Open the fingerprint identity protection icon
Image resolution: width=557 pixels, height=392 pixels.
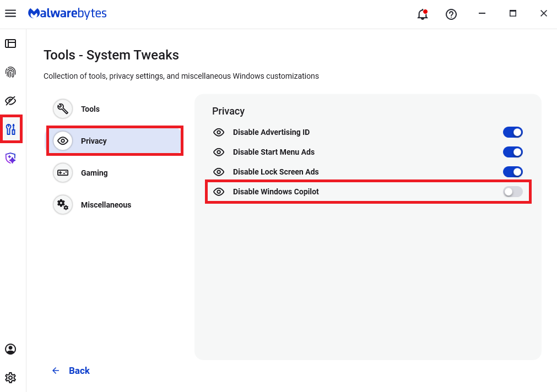click(10, 72)
